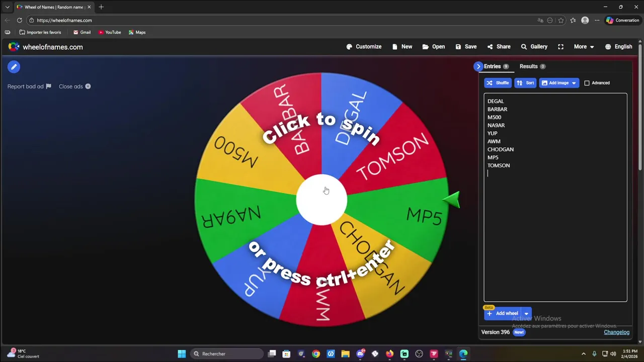Expand the More dropdown menu
The image size is (644, 362).
[x=584, y=47]
